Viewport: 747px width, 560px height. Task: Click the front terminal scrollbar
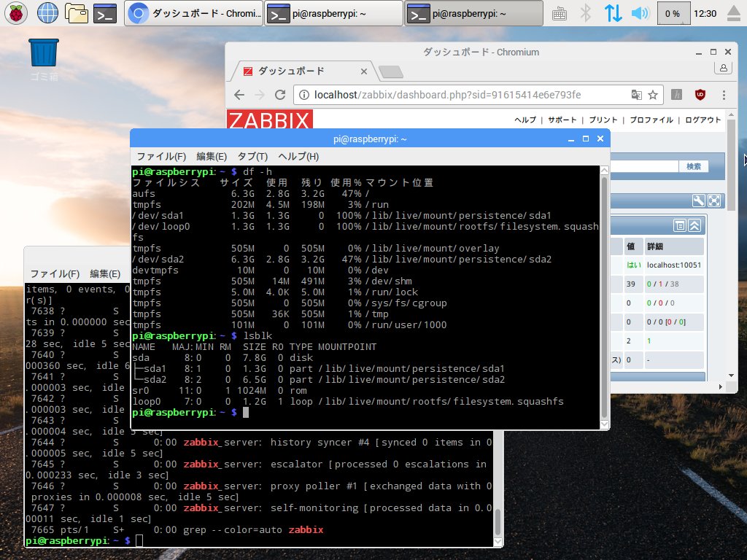[605, 297]
